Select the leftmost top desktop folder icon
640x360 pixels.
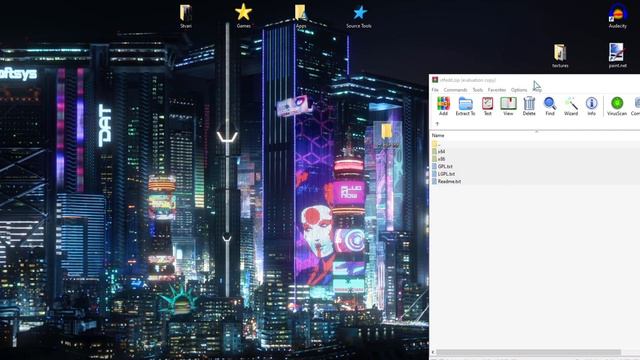[x=186, y=16]
